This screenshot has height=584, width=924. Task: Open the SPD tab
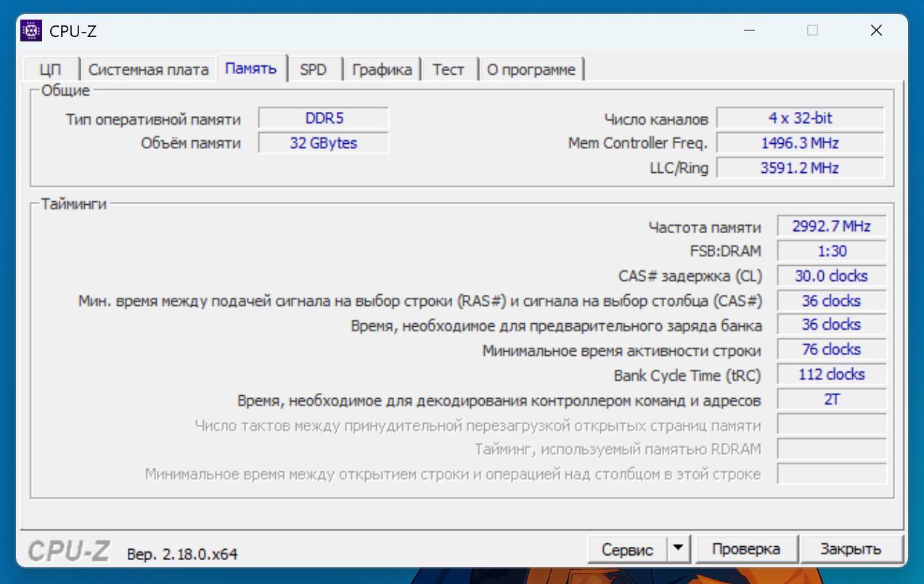[x=314, y=70]
